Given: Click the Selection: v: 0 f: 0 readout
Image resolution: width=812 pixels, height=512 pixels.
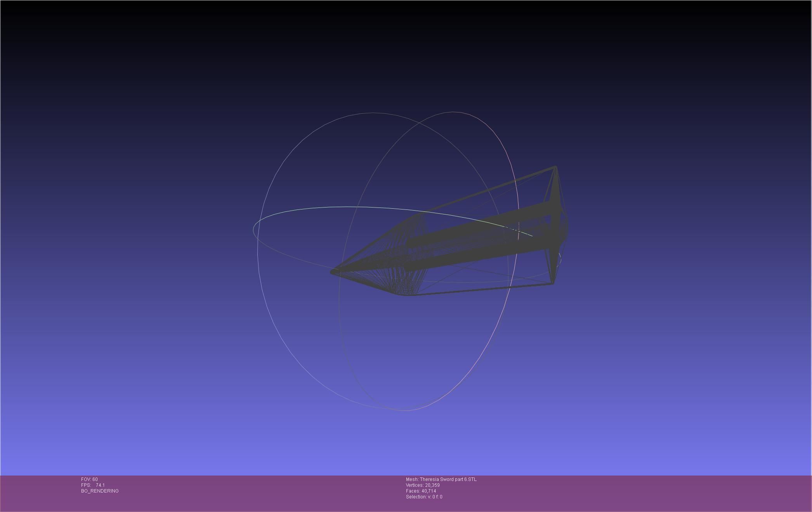Looking at the screenshot, I should (424, 497).
